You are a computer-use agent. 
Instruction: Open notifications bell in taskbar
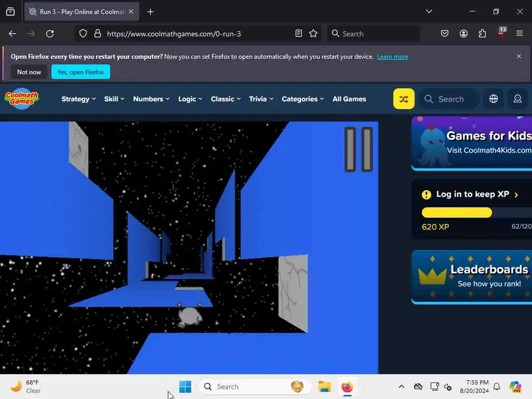497,387
